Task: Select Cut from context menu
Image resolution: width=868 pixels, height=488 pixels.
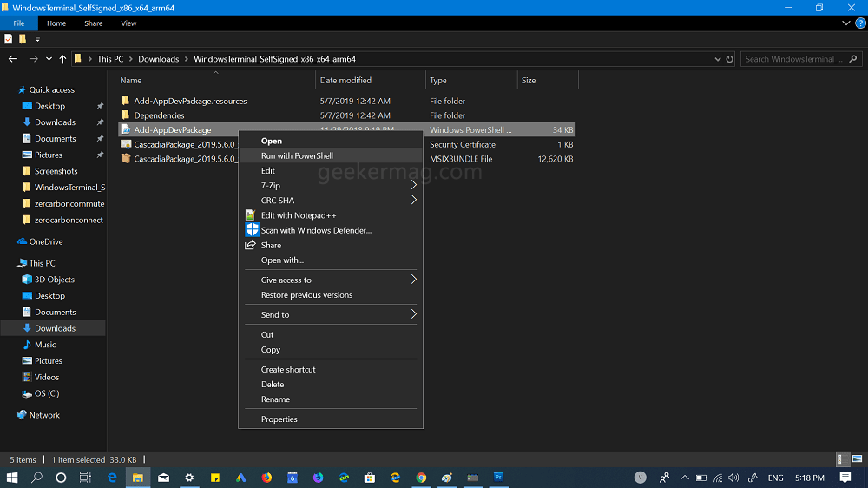Action: (x=330, y=334)
